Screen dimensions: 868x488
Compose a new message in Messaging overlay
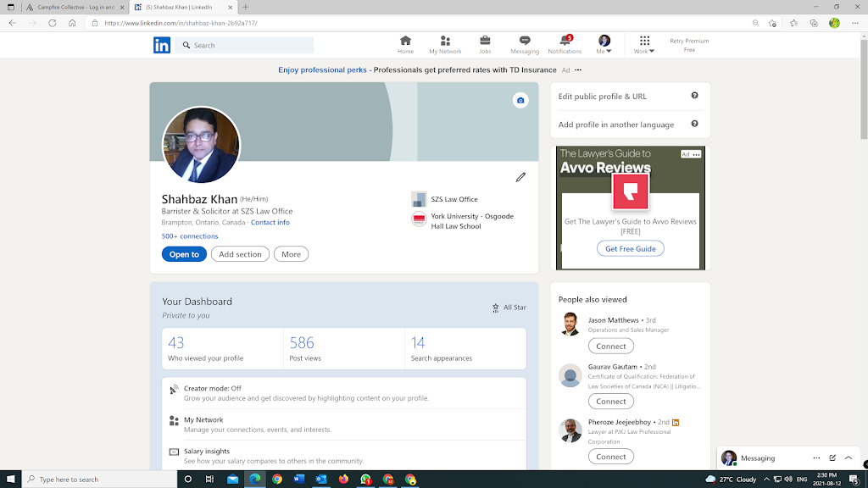832,458
